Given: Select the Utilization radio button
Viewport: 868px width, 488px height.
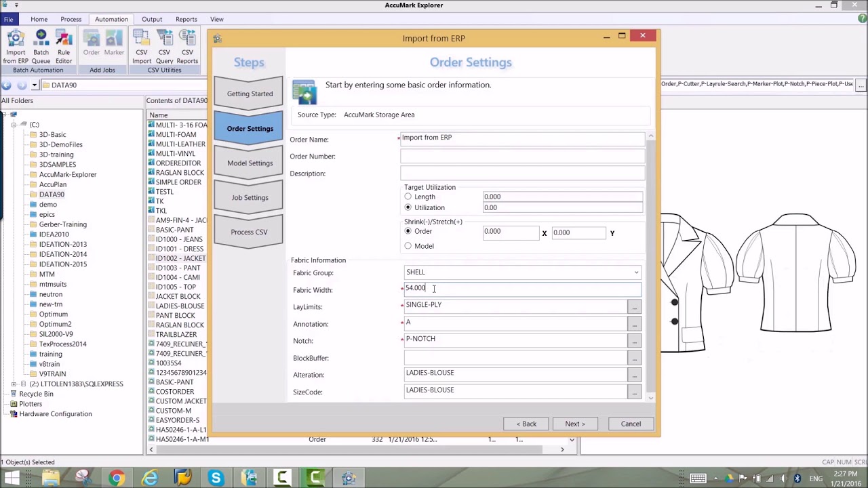Looking at the screenshot, I should (408, 207).
